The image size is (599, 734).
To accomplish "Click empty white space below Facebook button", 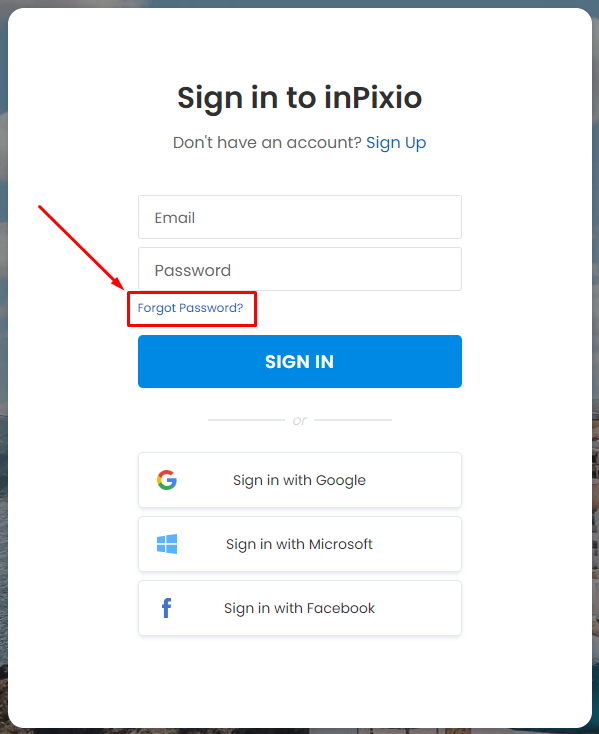I will coord(300,679).
